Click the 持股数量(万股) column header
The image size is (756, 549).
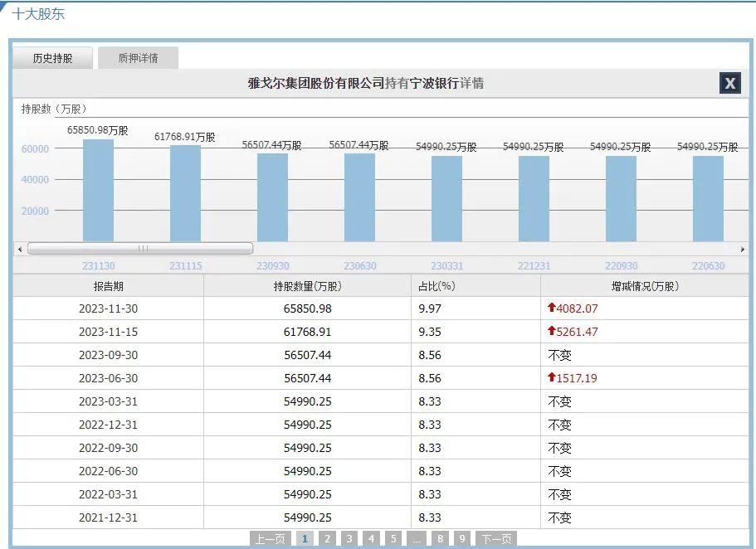pyautogui.click(x=308, y=286)
